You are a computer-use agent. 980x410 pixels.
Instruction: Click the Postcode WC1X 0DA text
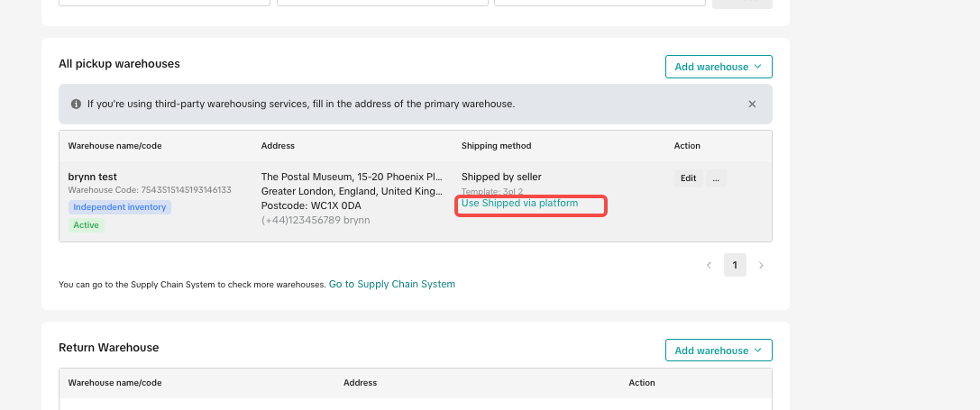point(311,205)
